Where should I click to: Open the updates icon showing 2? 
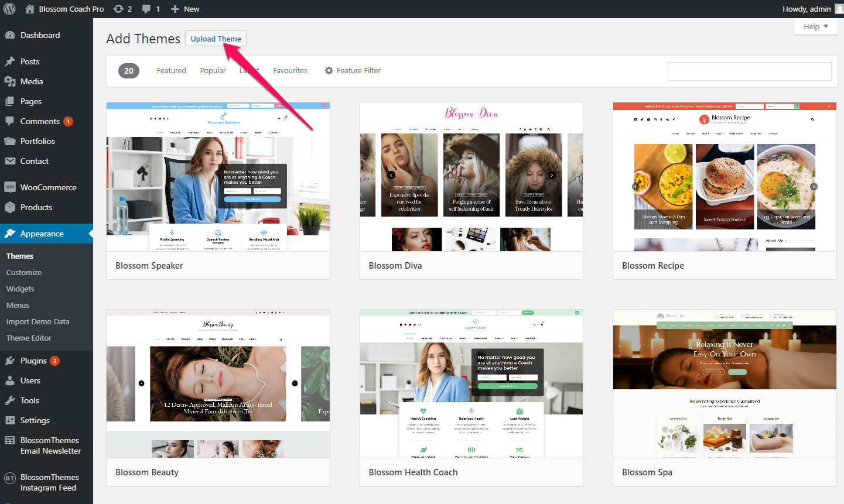[118, 9]
